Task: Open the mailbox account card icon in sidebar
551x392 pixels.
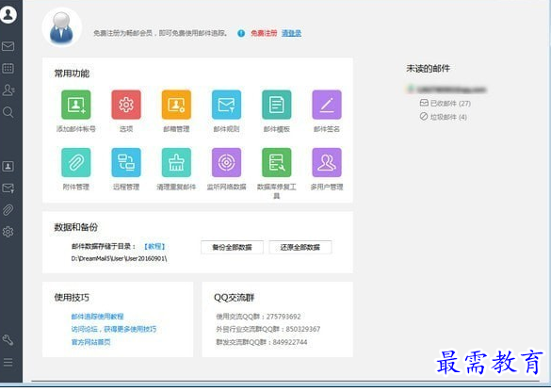Action: pyautogui.click(x=8, y=166)
